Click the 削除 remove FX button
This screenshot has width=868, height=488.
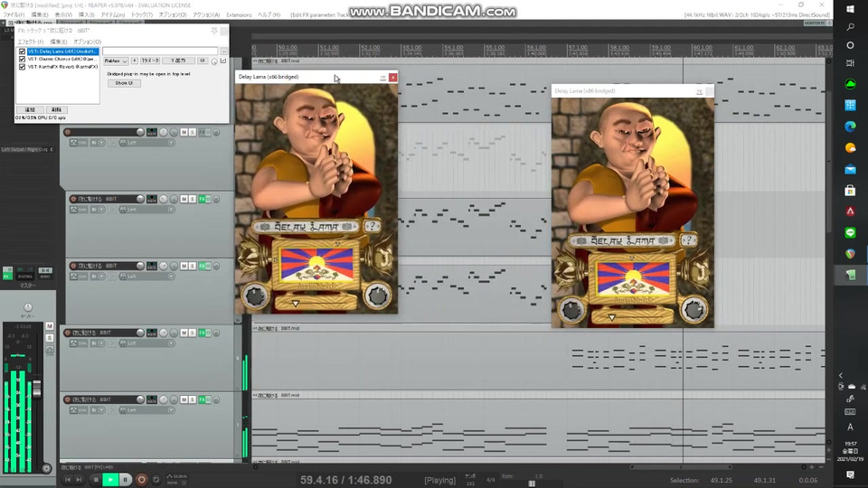coord(56,109)
